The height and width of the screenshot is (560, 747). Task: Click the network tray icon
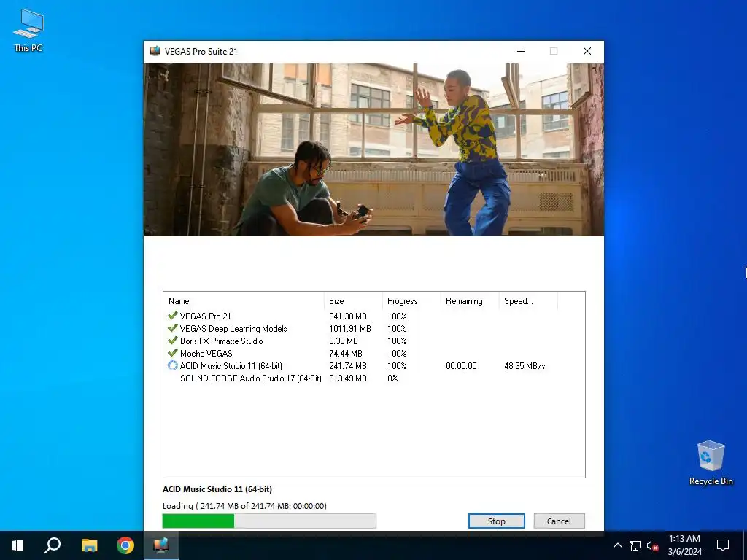pyautogui.click(x=635, y=545)
